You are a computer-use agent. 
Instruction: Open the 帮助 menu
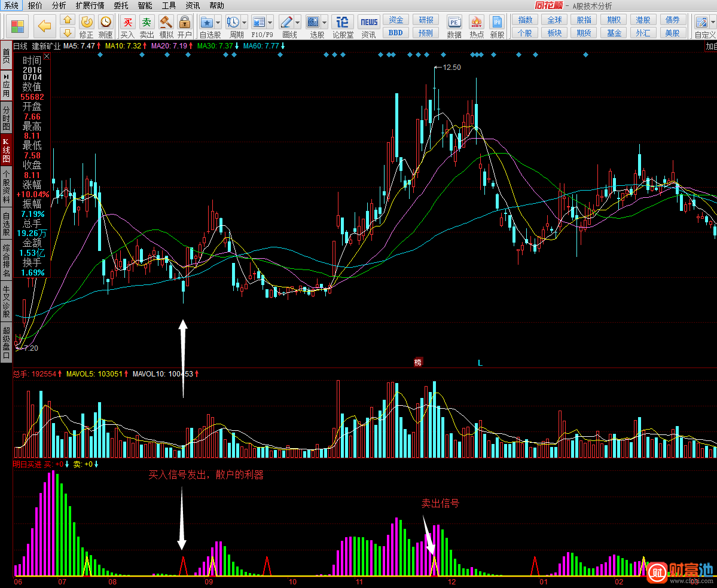tap(216, 5)
